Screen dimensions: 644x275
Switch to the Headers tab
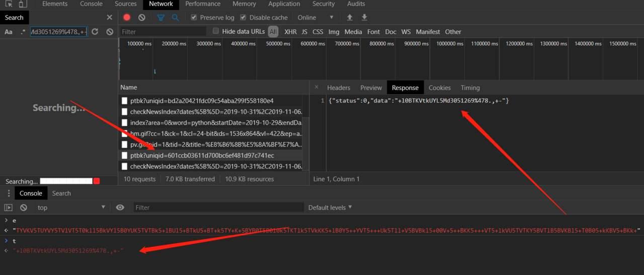tap(339, 87)
